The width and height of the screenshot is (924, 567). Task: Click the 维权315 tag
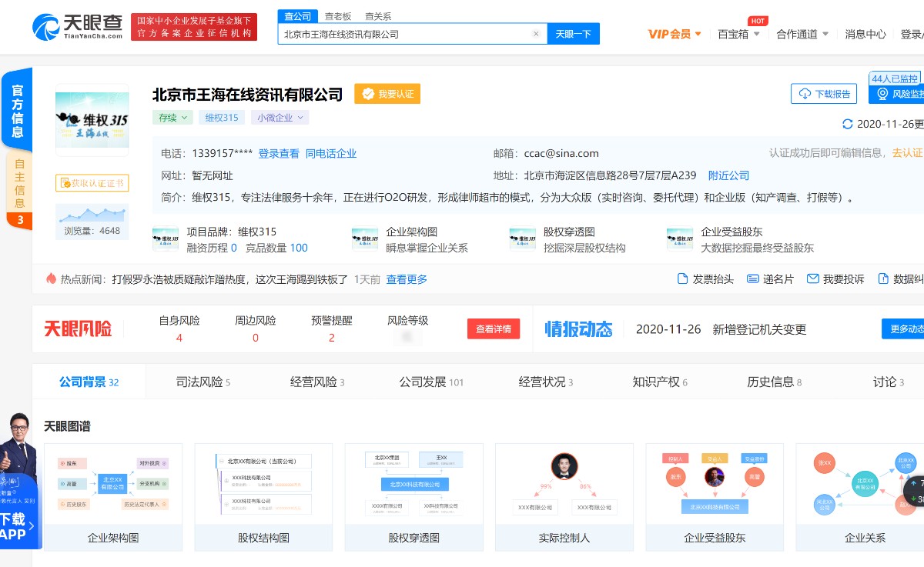click(x=222, y=118)
